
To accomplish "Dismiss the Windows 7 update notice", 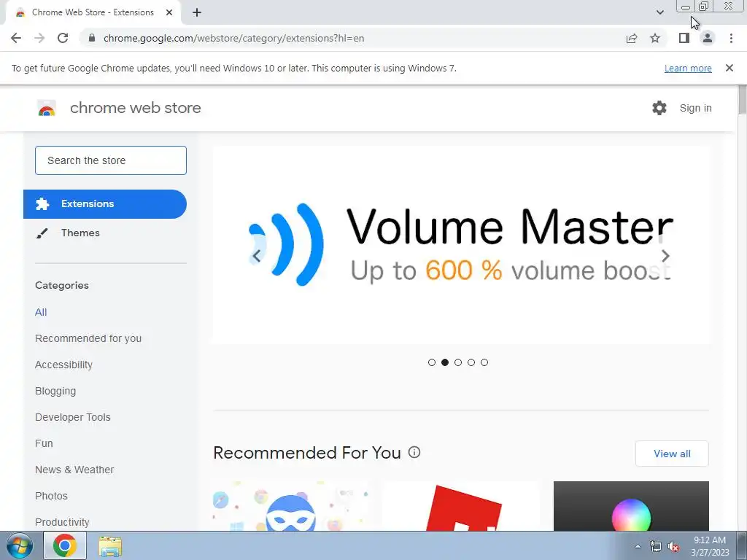I will [729, 68].
